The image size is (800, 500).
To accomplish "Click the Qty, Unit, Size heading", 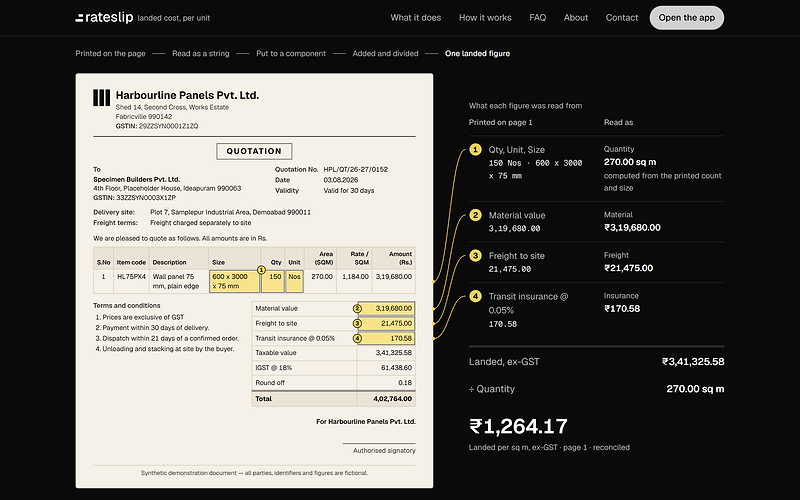I will click(516, 149).
